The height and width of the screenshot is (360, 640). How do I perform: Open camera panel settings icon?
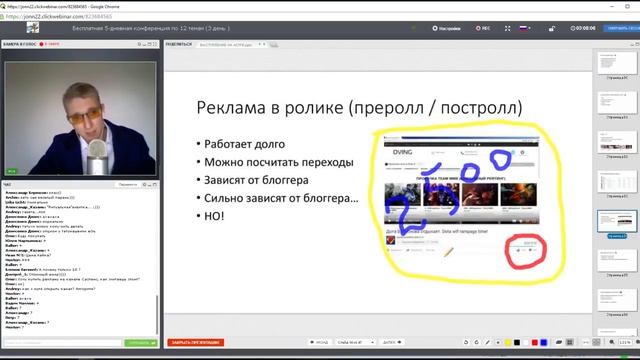click(139, 44)
